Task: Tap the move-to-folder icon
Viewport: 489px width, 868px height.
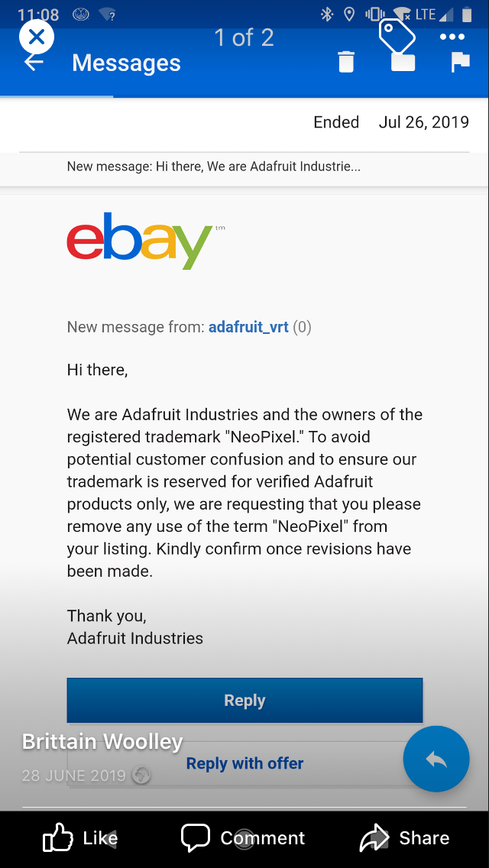Action: click(403, 63)
